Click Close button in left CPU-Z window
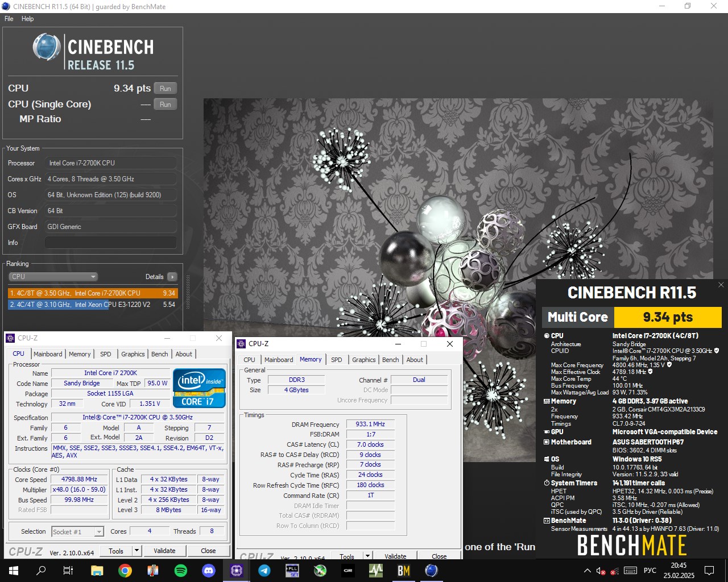The image size is (728, 582). point(208,551)
